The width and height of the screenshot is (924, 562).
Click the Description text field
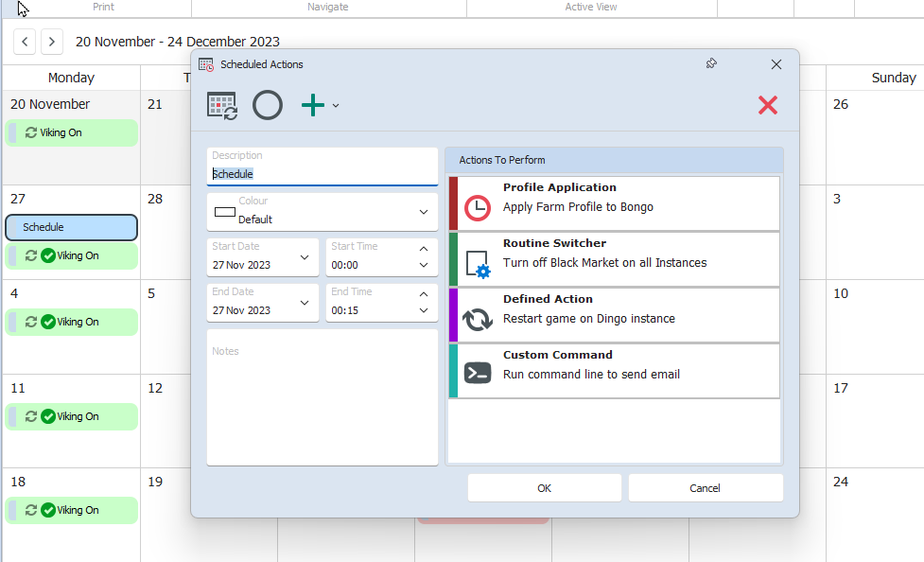point(323,167)
